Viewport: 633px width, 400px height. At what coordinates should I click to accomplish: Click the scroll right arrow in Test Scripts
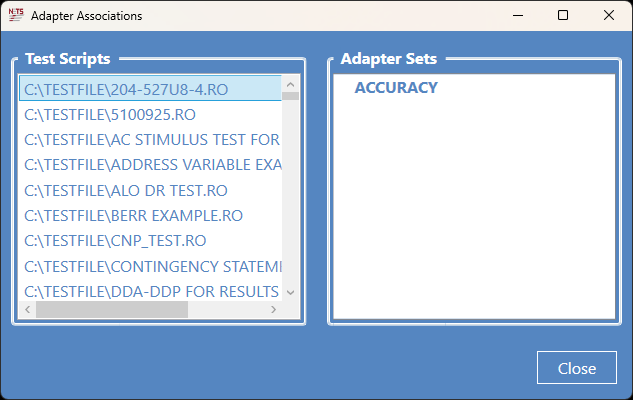(273, 310)
